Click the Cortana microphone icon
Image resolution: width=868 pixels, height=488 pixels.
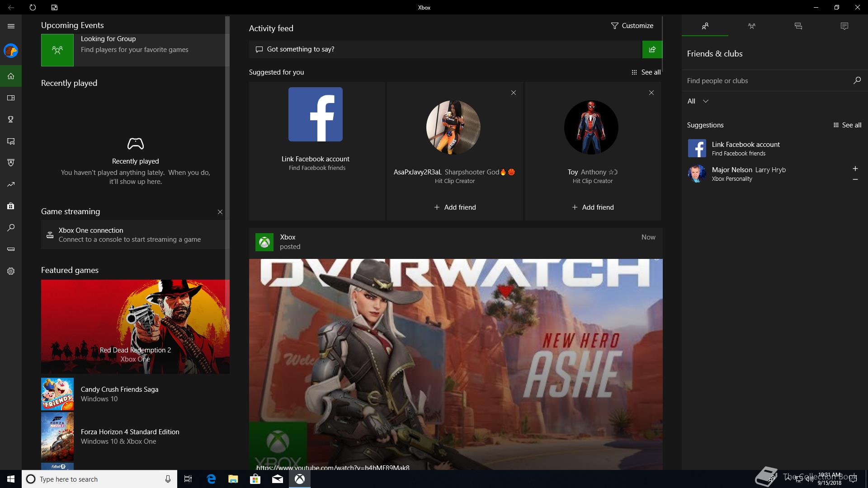(168, 479)
